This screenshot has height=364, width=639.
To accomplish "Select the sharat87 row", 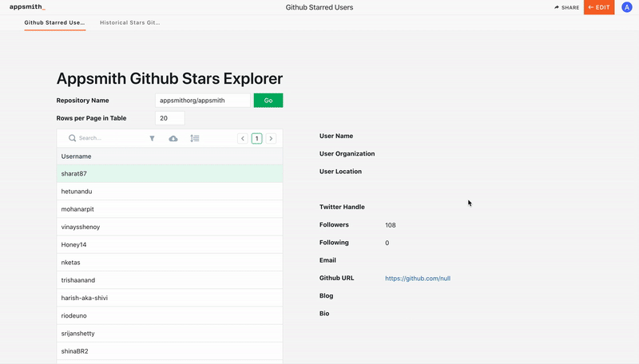I will 169,173.
